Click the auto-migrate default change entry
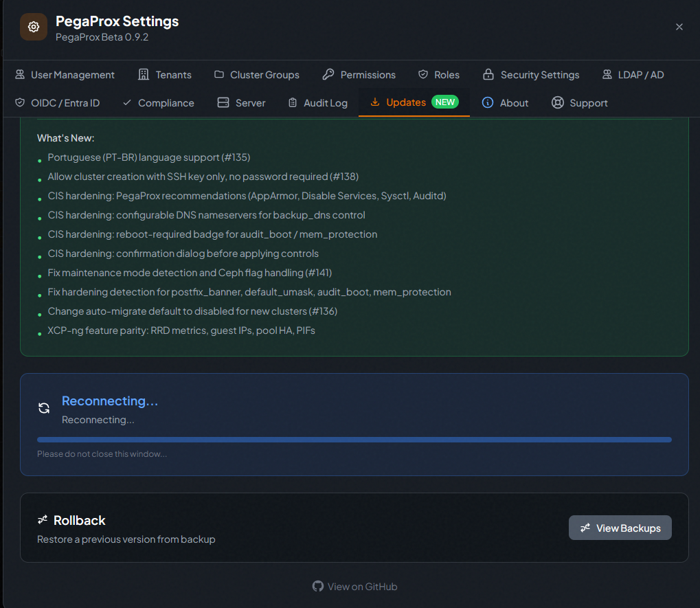 point(192,311)
